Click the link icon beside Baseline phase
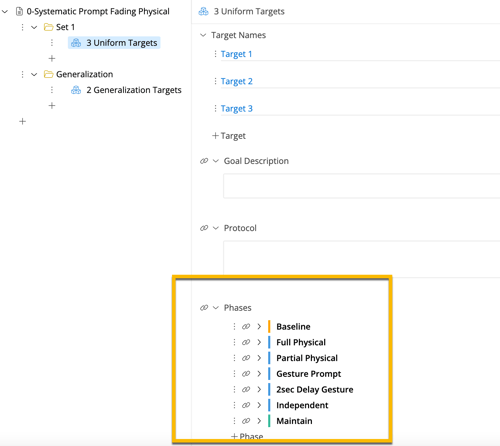This screenshot has height=446, width=500. pyautogui.click(x=246, y=326)
